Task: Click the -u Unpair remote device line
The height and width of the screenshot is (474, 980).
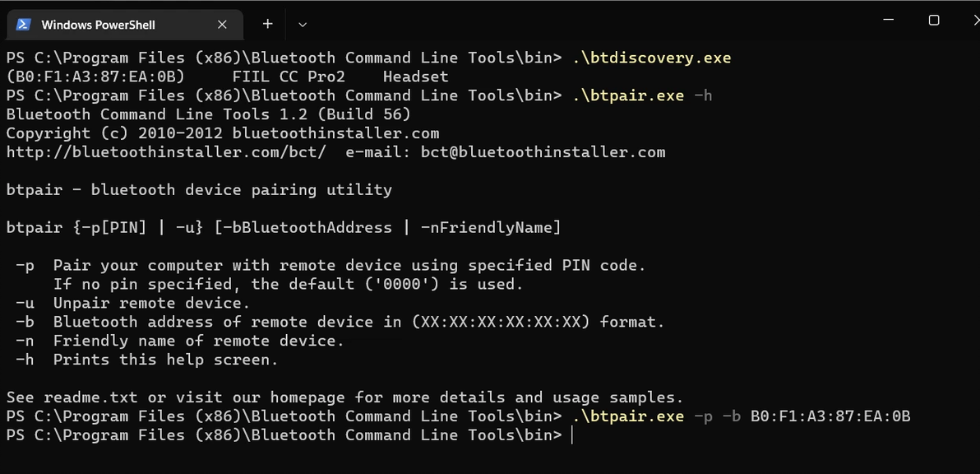Action: tap(132, 304)
